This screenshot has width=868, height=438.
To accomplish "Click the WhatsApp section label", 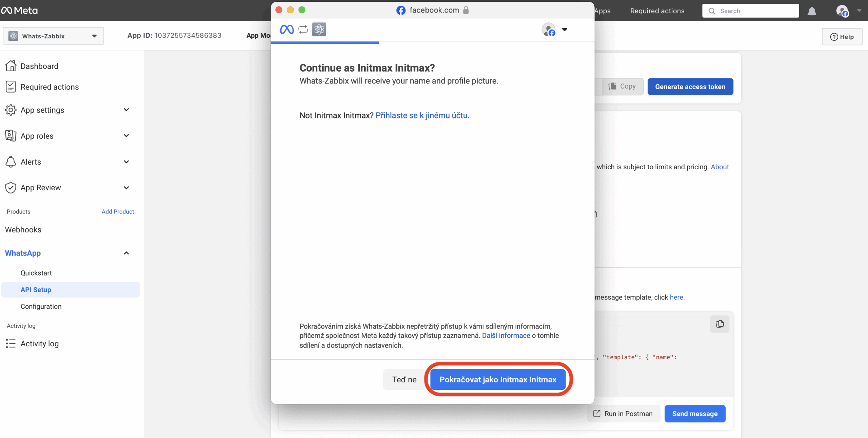I will point(23,253).
